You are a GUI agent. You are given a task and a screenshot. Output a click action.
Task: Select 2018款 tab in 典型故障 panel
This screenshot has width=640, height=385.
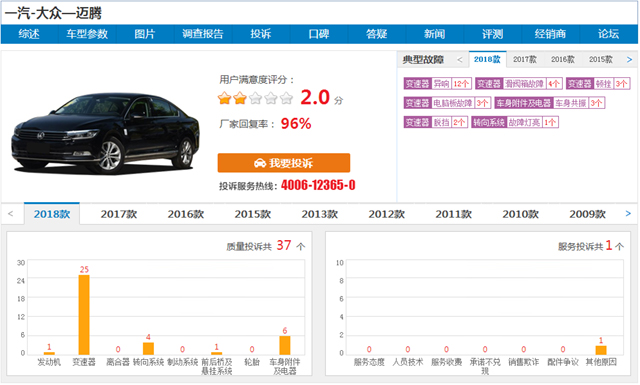(487, 60)
